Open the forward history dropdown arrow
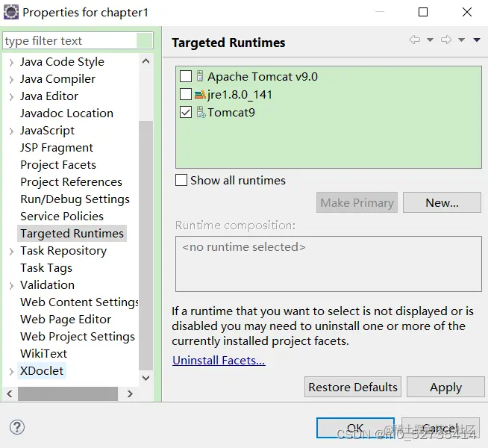Screen dimensions: 488x448 [462, 40]
